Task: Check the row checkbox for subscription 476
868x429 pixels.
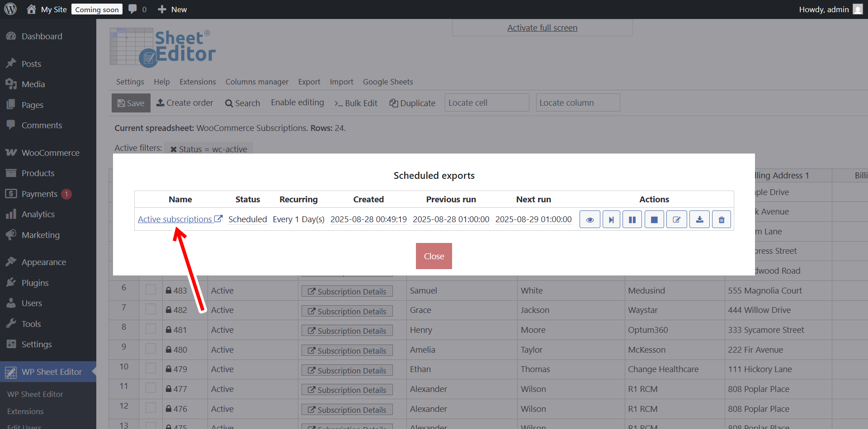Action: (x=151, y=408)
